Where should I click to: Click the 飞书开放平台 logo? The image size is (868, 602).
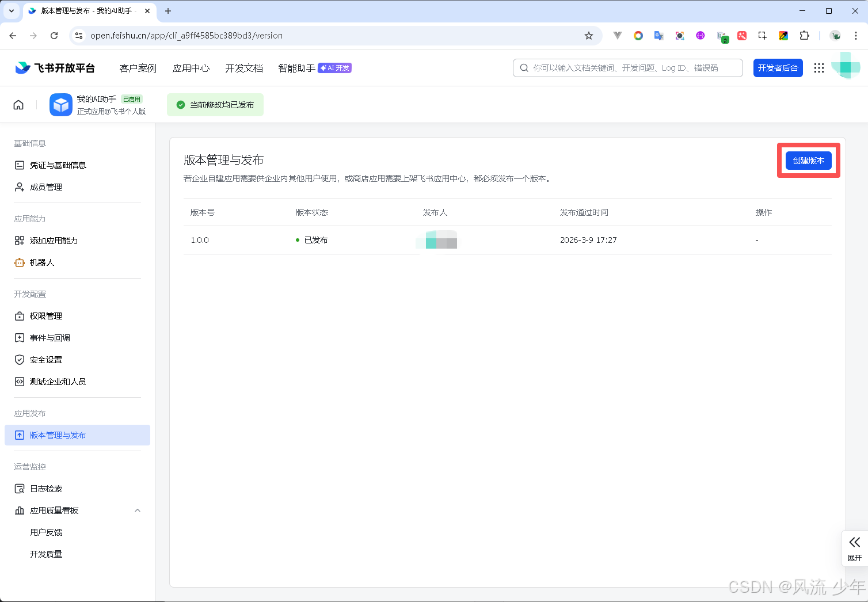[x=55, y=68]
